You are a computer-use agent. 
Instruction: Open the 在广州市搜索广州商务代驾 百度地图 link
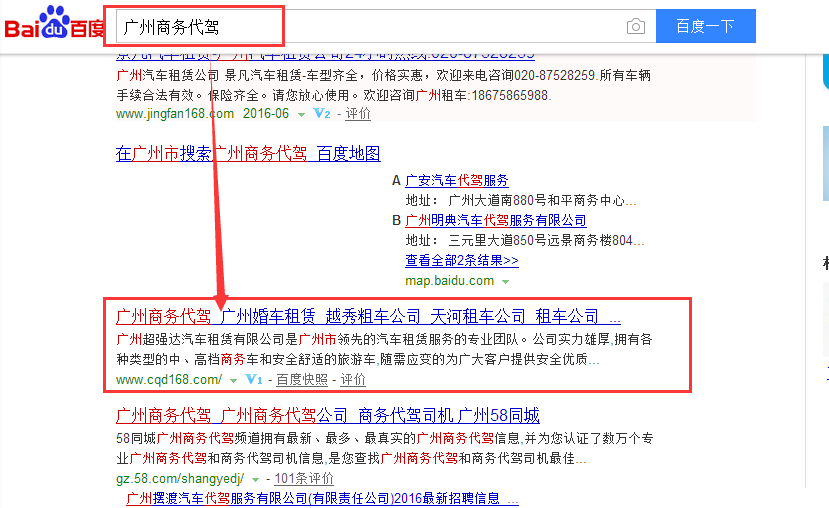point(248,154)
